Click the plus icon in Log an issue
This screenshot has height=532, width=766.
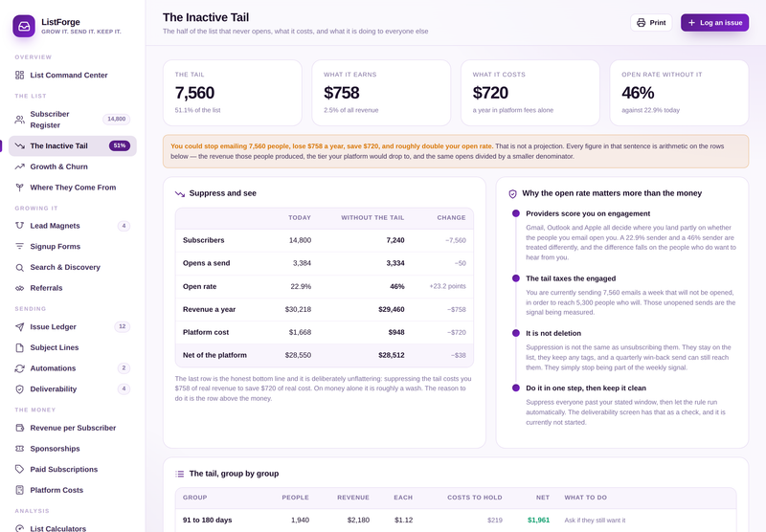coord(691,22)
